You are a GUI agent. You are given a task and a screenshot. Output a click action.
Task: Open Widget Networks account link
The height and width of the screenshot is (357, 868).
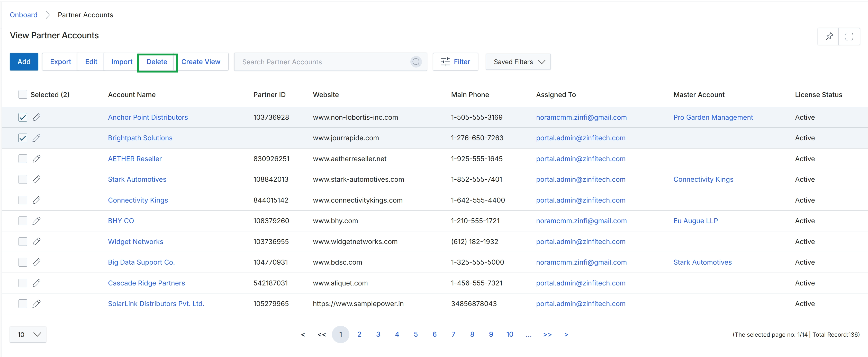point(135,242)
